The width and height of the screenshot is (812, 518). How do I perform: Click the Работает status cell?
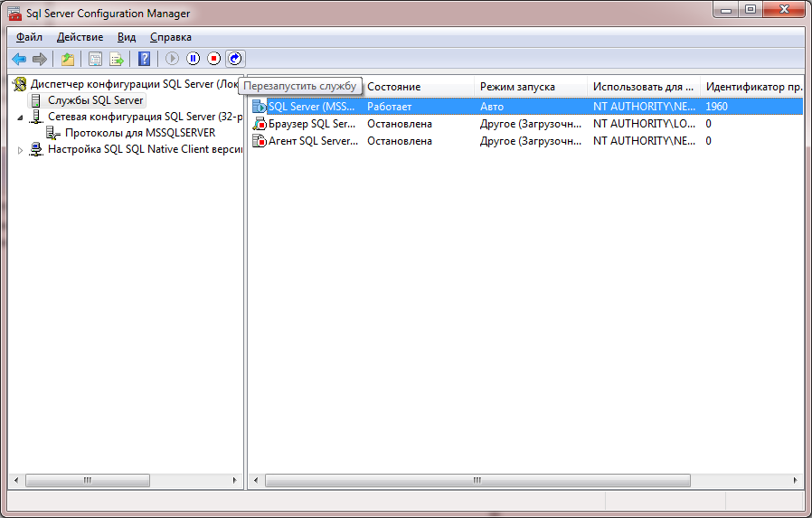pyautogui.click(x=389, y=107)
